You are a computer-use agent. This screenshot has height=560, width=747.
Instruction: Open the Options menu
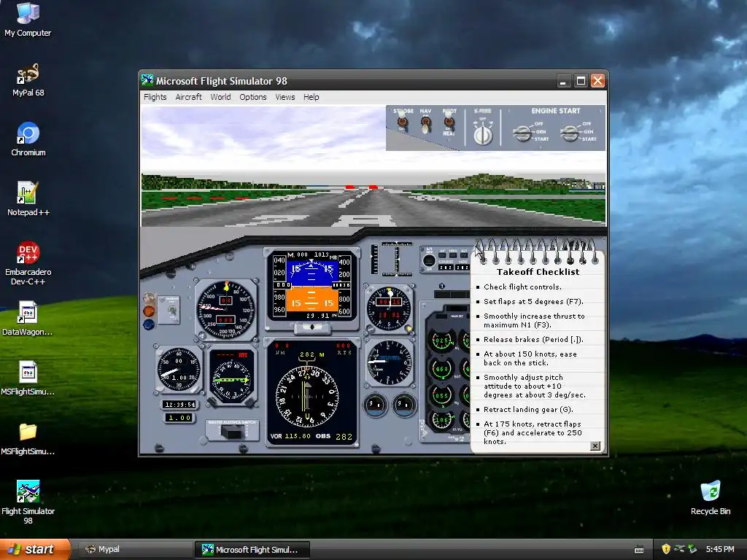coord(253,97)
